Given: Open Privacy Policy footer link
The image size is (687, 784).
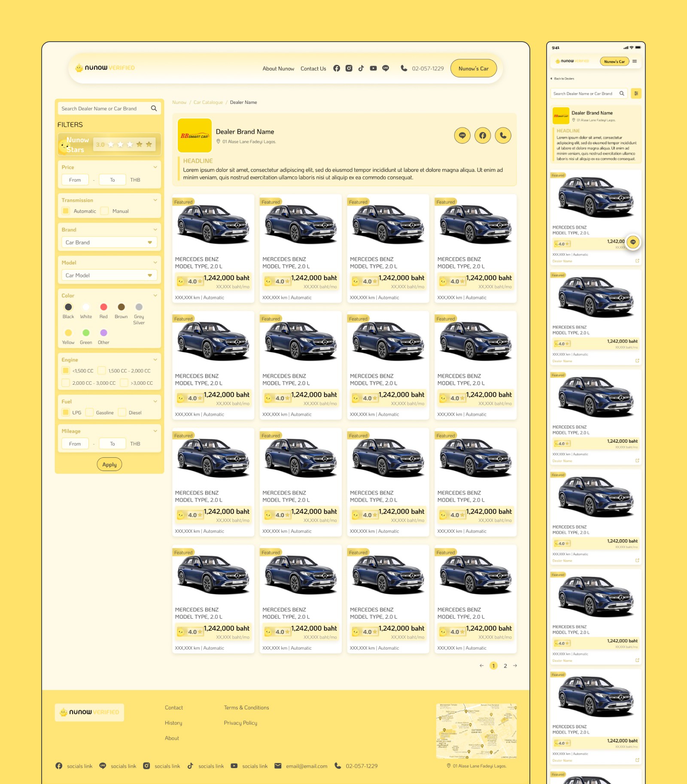Looking at the screenshot, I should pos(240,723).
